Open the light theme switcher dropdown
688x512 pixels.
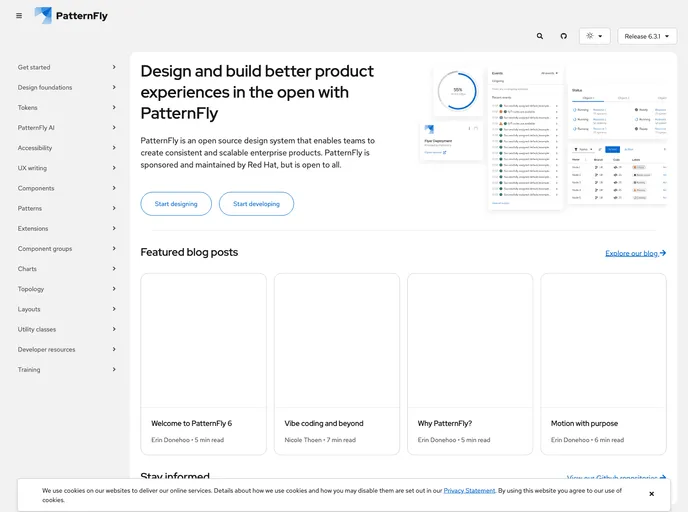595,36
